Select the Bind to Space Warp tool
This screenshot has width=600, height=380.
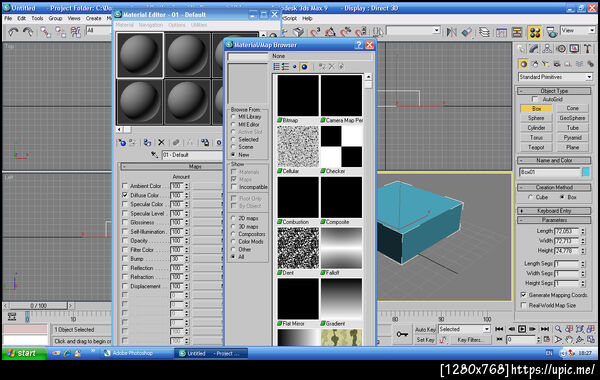click(x=76, y=33)
